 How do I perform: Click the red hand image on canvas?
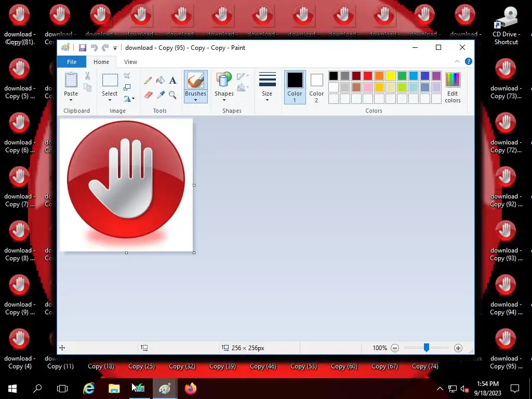point(126,185)
